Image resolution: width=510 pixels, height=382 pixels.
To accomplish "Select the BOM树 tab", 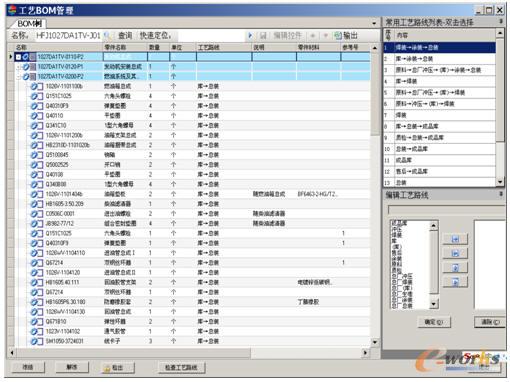I will coord(29,23).
